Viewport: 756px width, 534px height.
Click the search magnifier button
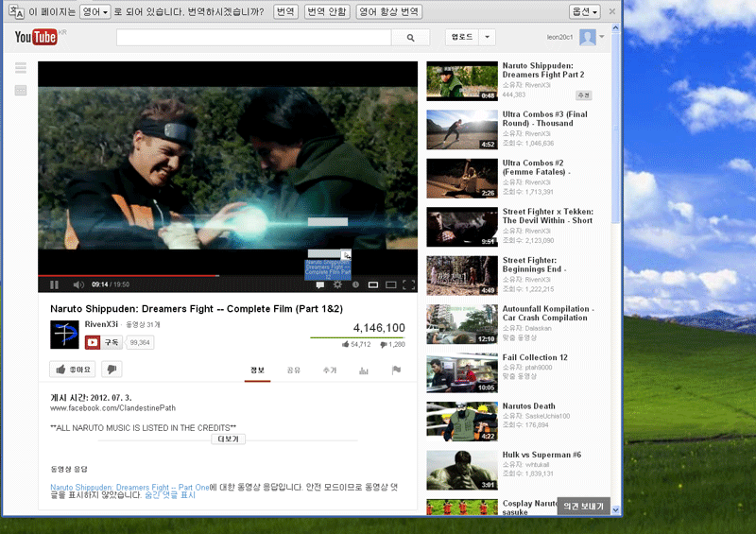(x=410, y=38)
